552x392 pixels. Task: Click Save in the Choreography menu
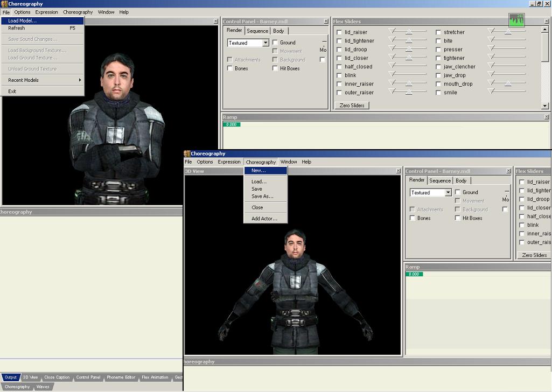pos(265,189)
